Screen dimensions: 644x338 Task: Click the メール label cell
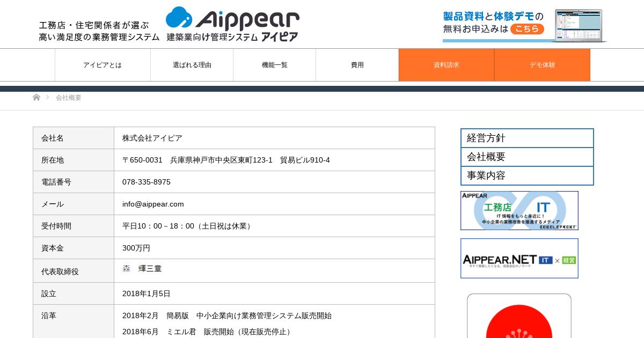pos(74,204)
